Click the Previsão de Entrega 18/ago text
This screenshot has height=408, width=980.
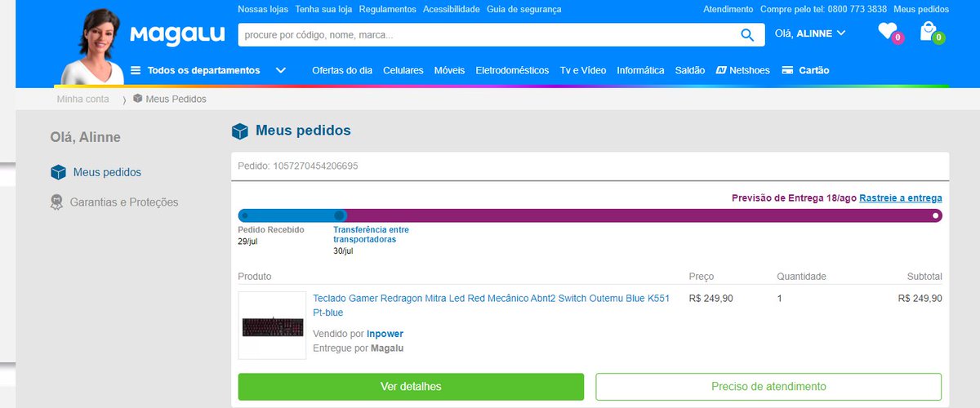794,197
